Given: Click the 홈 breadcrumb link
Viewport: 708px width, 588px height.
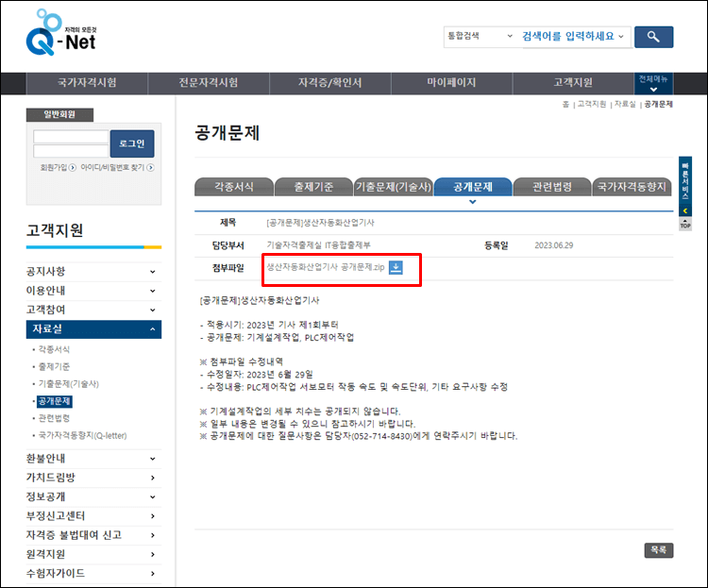Looking at the screenshot, I should 565,105.
